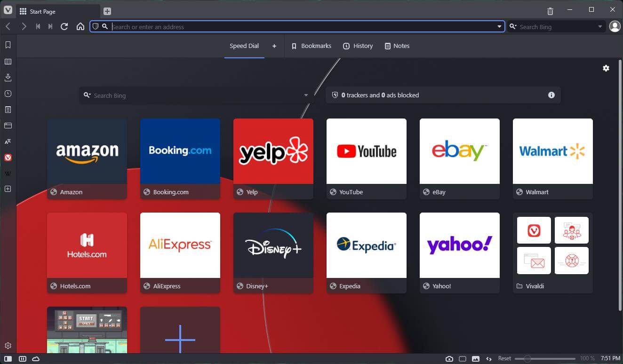Switch to the History tab
The height and width of the screenshot is (364, 623).
click(x=358, y=46)
